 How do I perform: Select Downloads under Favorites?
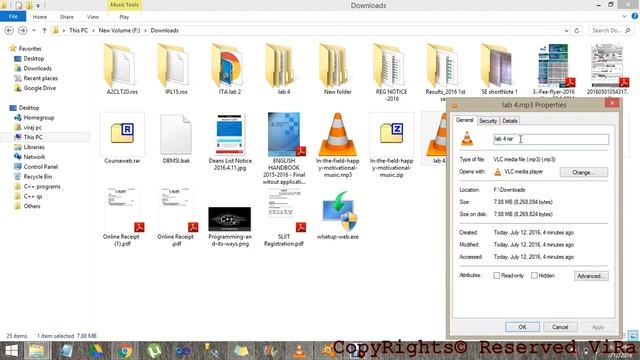[38, 68]
